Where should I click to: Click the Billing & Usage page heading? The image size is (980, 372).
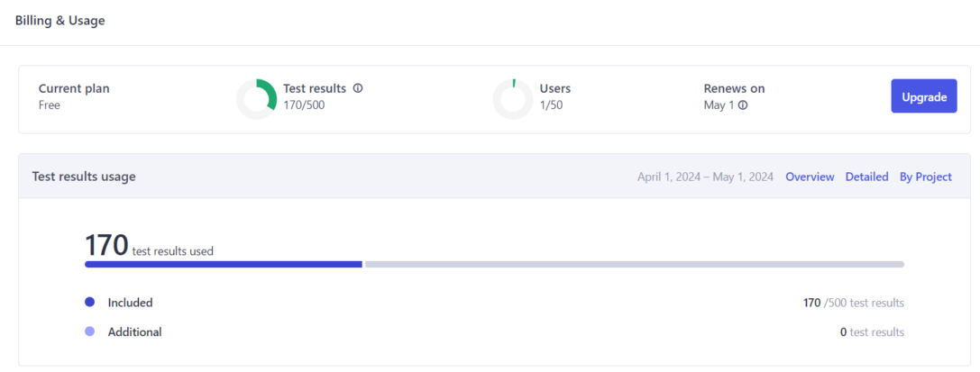click(60, 21)
